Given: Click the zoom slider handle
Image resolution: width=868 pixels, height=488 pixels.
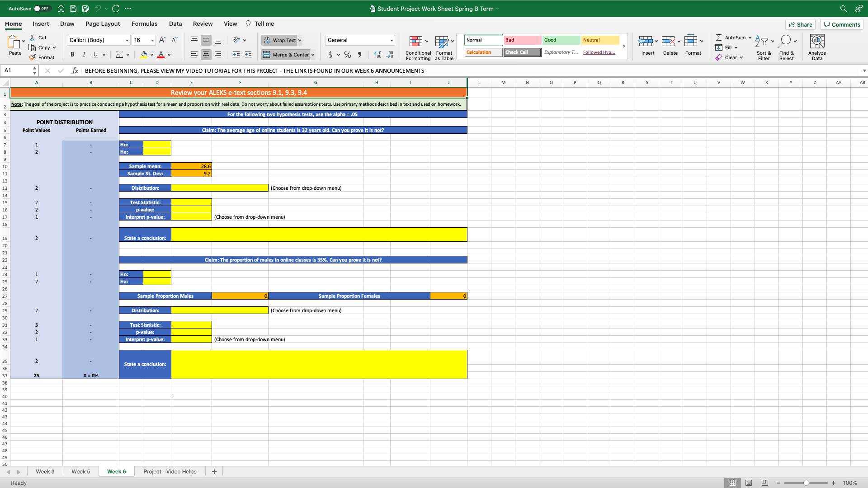Looking at the screenshot, I should click(806, 483).
